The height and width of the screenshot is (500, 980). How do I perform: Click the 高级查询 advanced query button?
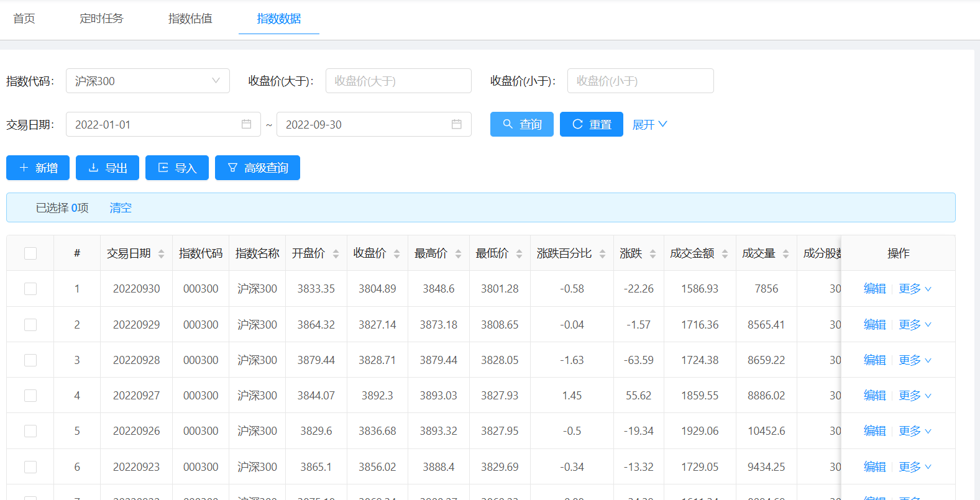(x=257, y=168)
